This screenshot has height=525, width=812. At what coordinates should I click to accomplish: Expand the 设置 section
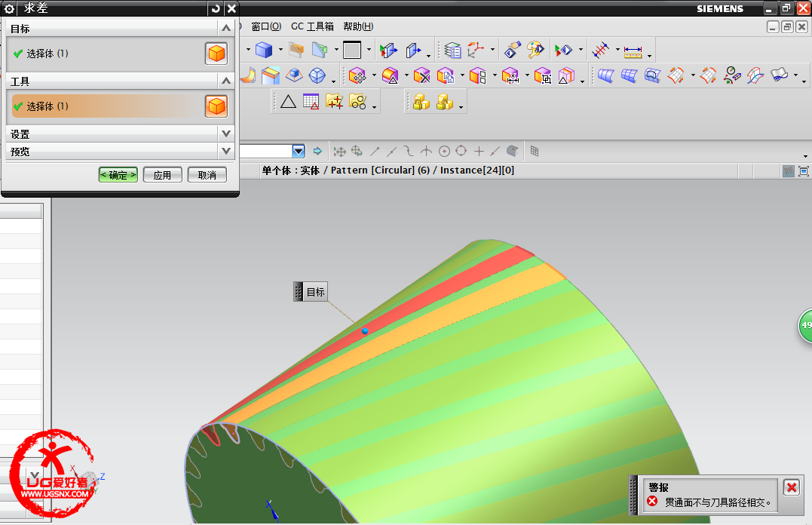225,134
